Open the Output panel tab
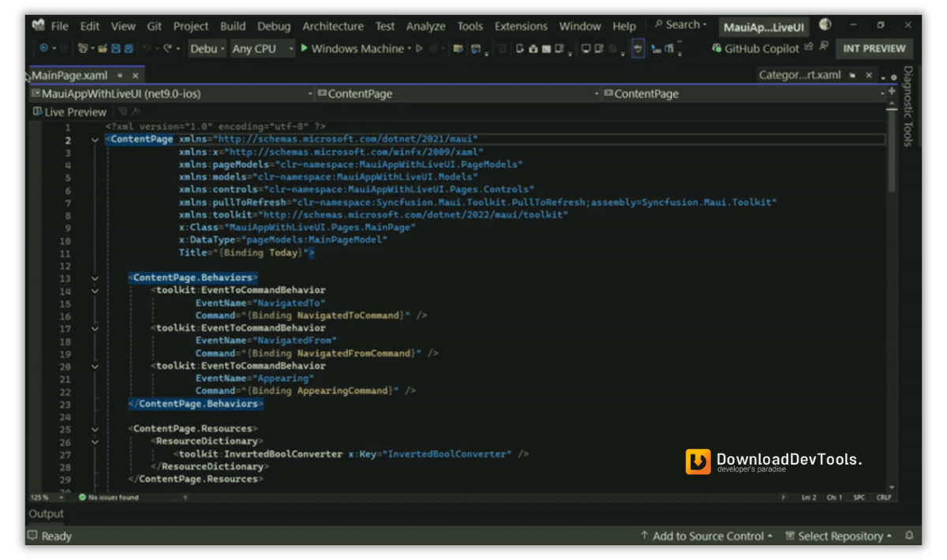This screenshot has height=560, width=947. tap(46, 514)
